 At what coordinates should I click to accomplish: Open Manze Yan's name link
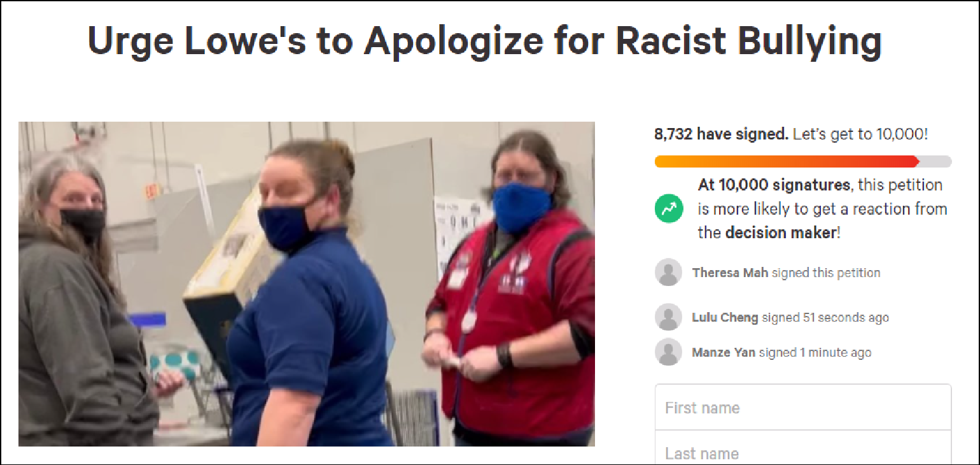coord(724,352)
